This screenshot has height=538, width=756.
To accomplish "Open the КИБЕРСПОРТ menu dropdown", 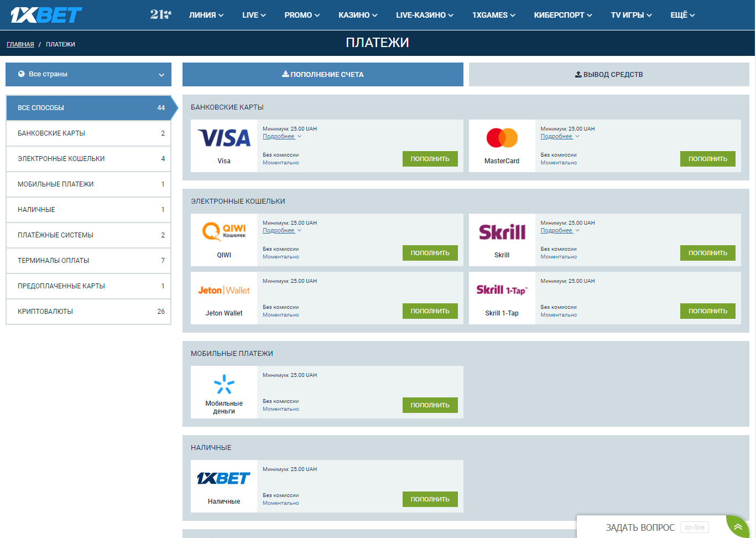I will (563, 15).
